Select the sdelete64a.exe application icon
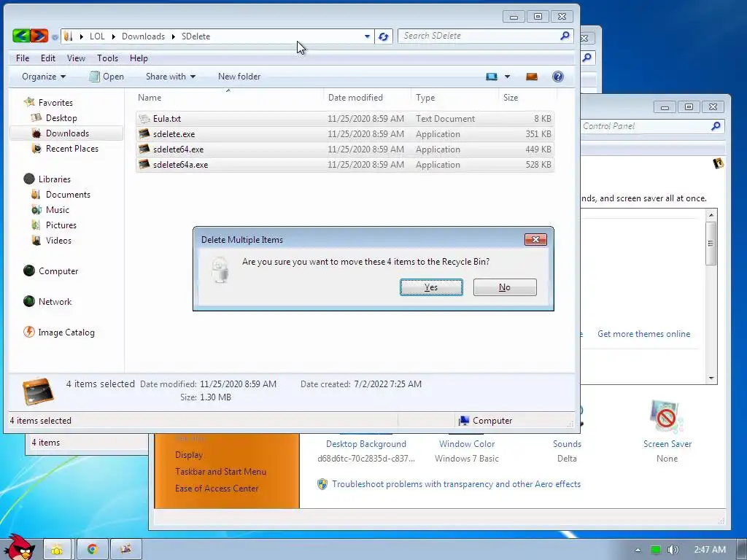The image size is (747, 560). pyautogui.click(x=144, y=164)
